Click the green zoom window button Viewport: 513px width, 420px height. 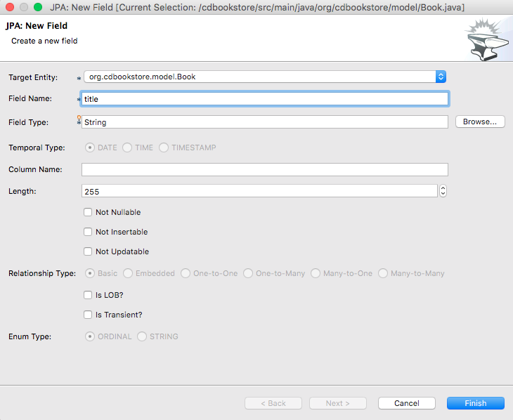(x=38, y=7)
